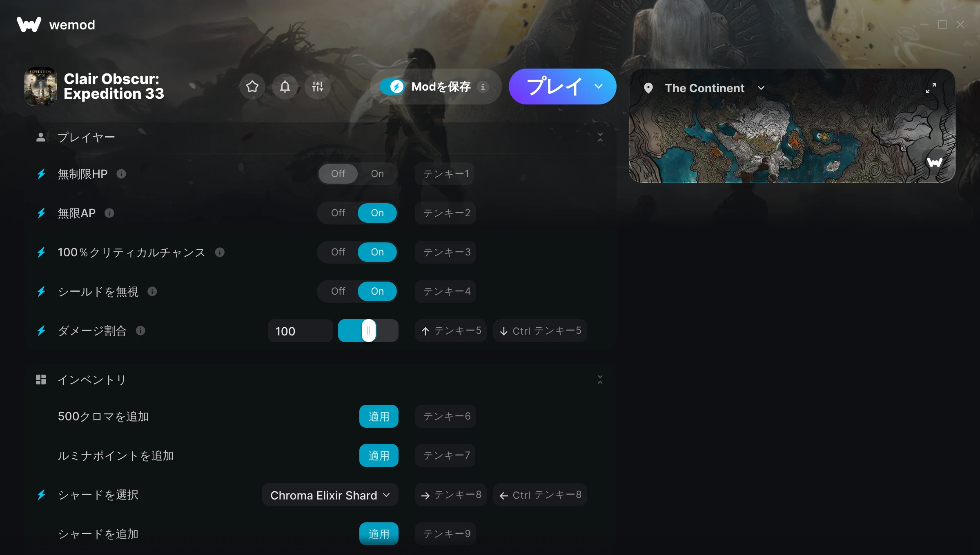Add the game to favorites with star icon

(252, 87)
